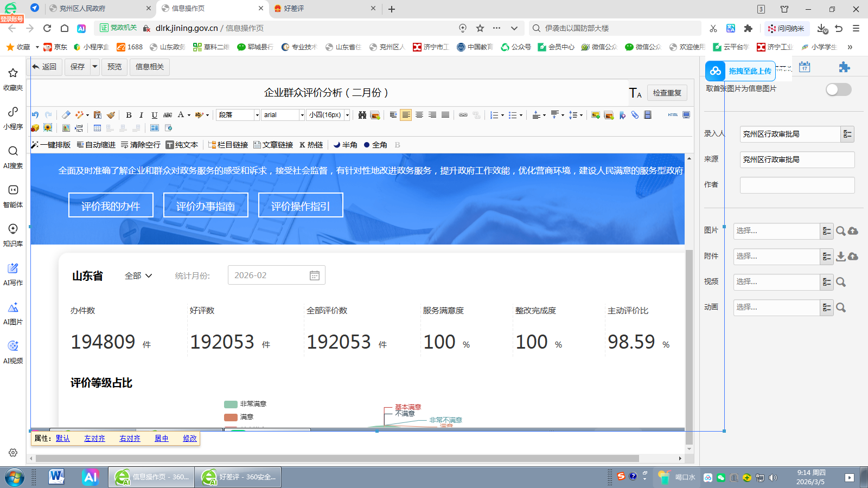
Task: Open find and replace binoculars icon
Action: (362, 115)
